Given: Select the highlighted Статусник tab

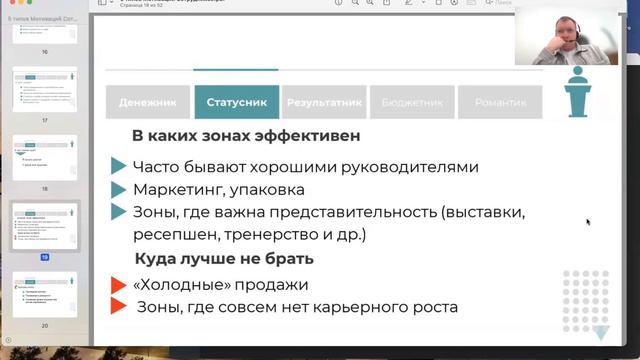Looking at the screenshot, I should [237, 102].
